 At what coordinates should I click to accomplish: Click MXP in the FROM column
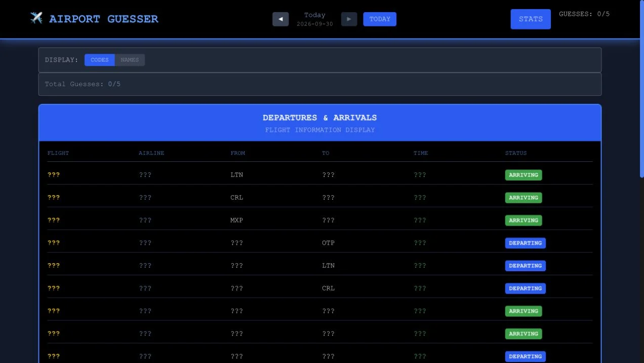tap(237, 221)
